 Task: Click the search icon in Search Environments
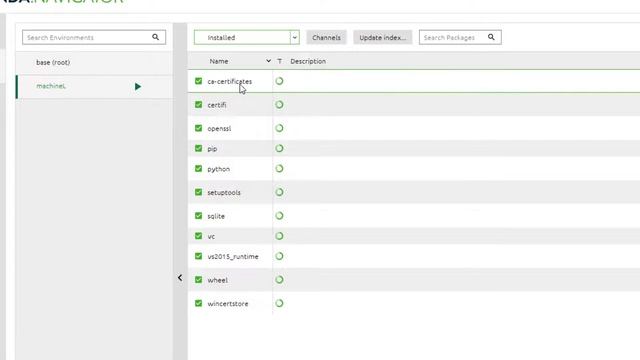point(156,37)
